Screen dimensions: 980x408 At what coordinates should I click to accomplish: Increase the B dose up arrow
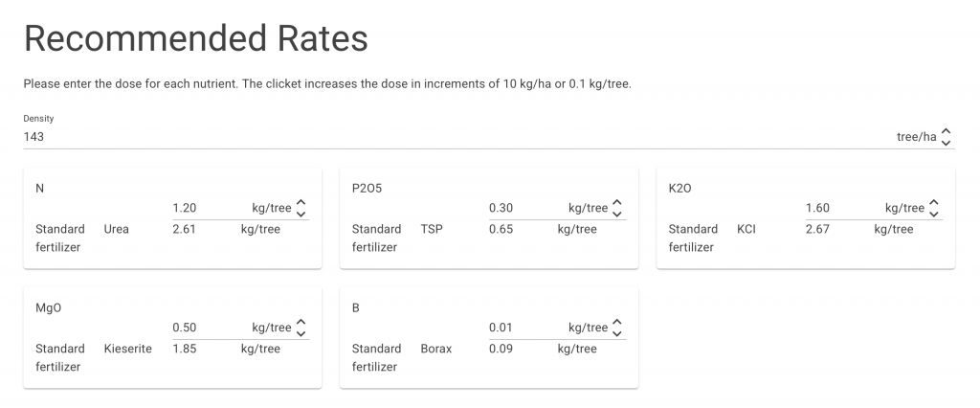pyautogui.click(x=617, y=323)
